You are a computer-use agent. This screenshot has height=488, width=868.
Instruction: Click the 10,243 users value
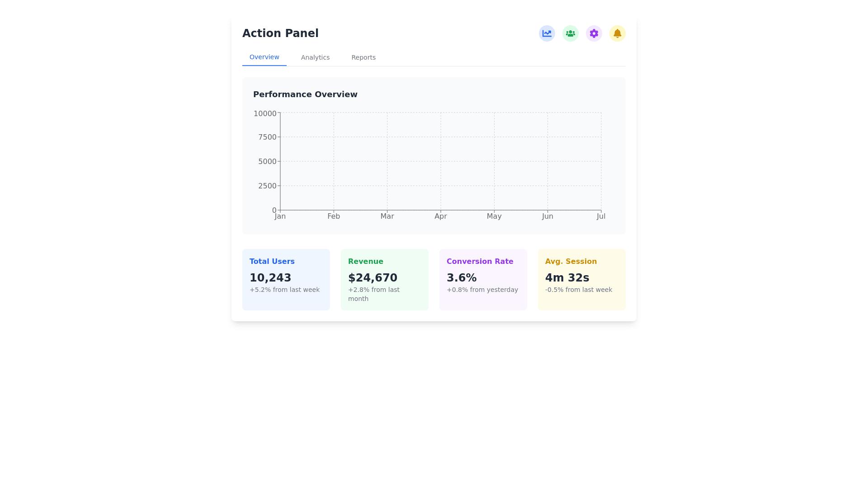click(x=270, y=277)
